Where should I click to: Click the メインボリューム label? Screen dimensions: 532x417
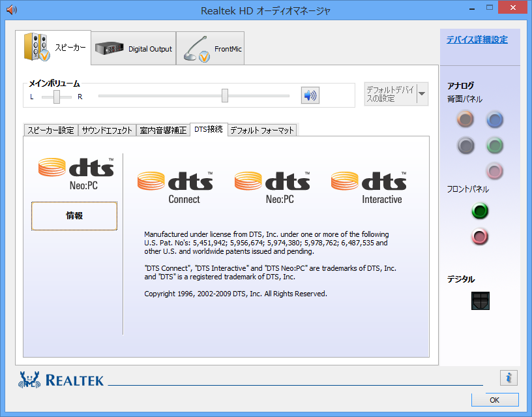(x=54, y=84)
